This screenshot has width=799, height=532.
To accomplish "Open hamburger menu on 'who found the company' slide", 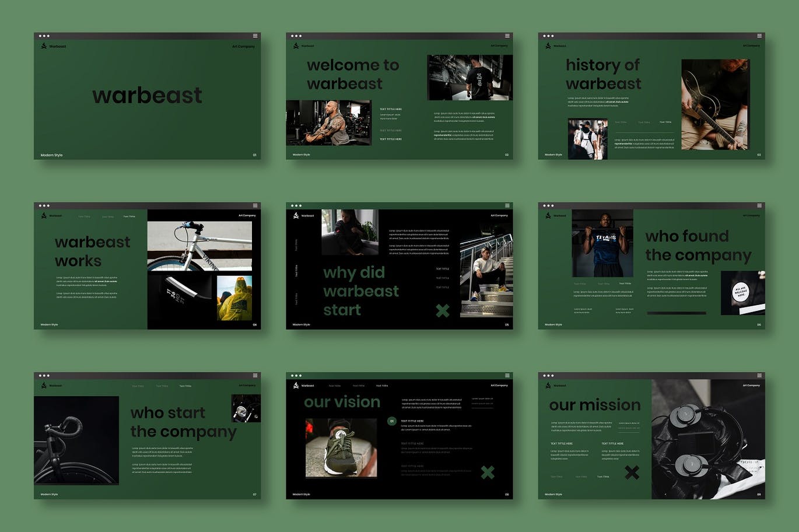I will [x=759, y=205].
